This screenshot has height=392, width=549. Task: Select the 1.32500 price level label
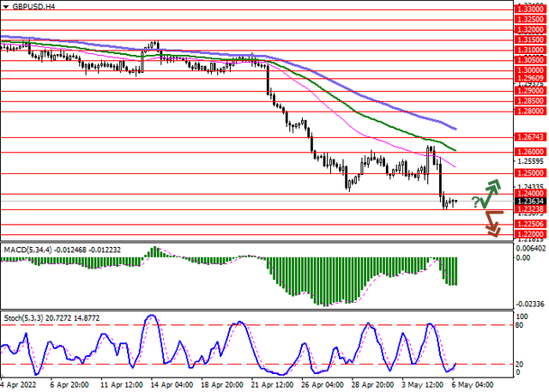point(530,20)
